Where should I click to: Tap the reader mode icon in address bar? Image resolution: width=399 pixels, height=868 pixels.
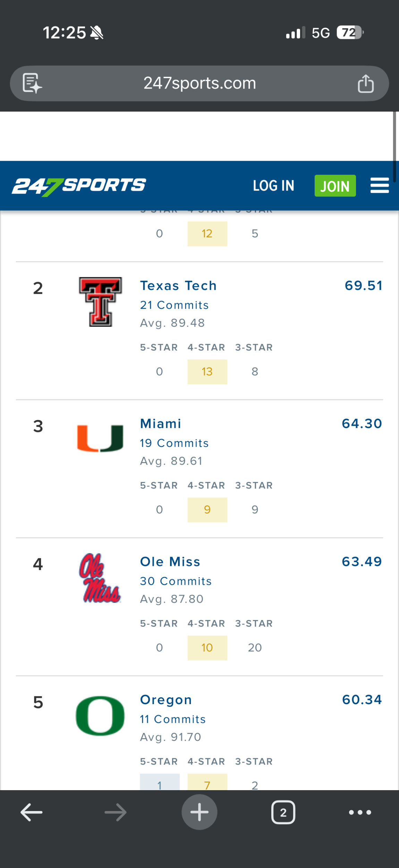(32, 83)
